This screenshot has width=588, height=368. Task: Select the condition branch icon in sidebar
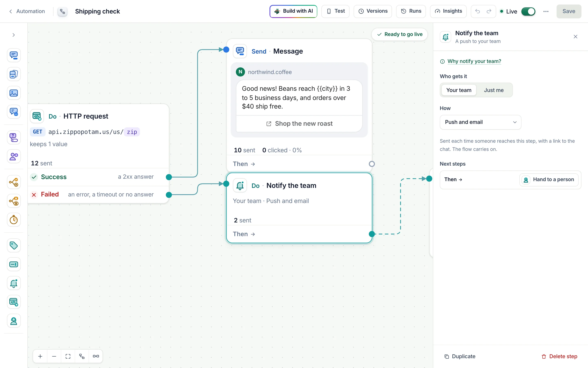coord(14,182)
